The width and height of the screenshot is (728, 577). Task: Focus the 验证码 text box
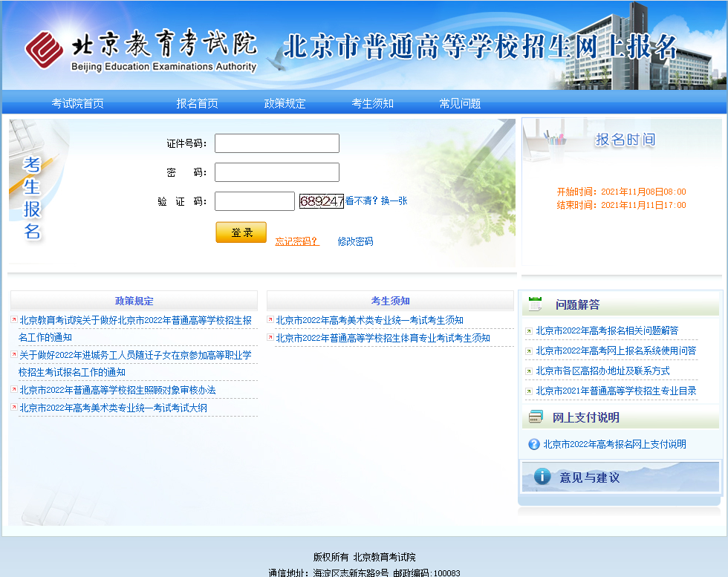point(254,201)
